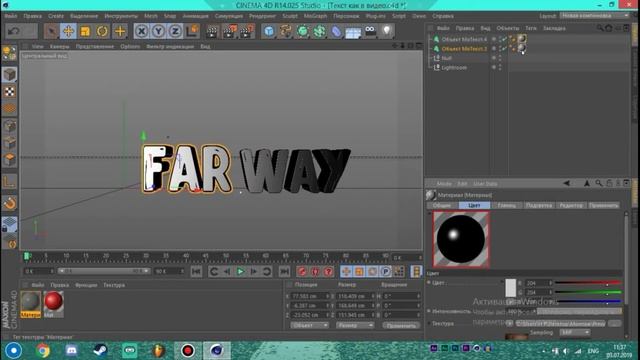Open the Размер size mode dropdown
The width and height of the screenshot is (640, 360).
point(355,325)
